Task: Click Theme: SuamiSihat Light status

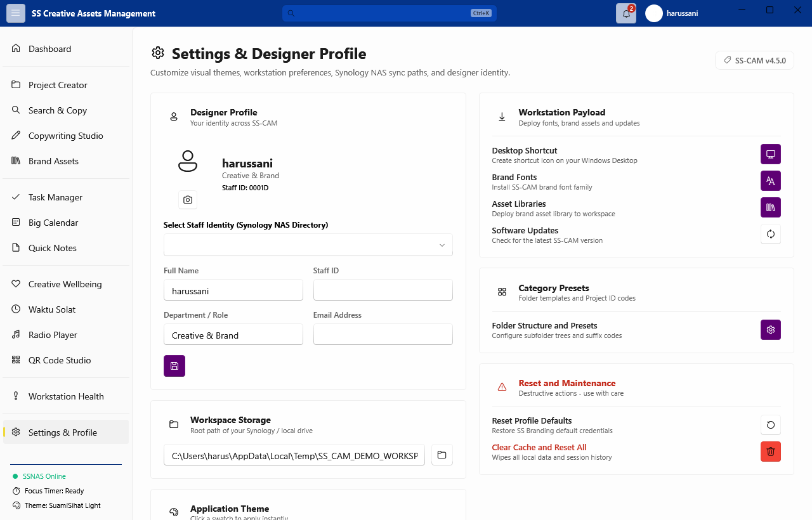Action: 63,505
